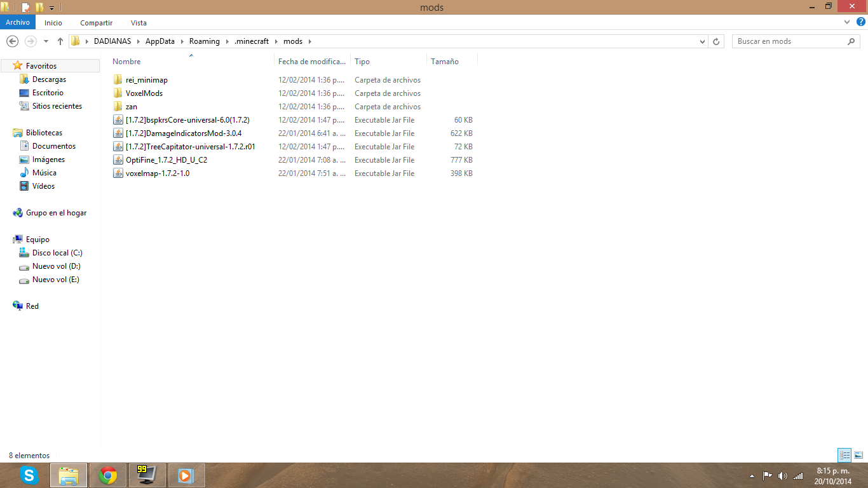This screenshot has width=868, height=488.
Task: Open the Help question mark icon
Action: [x=860, y=22]
